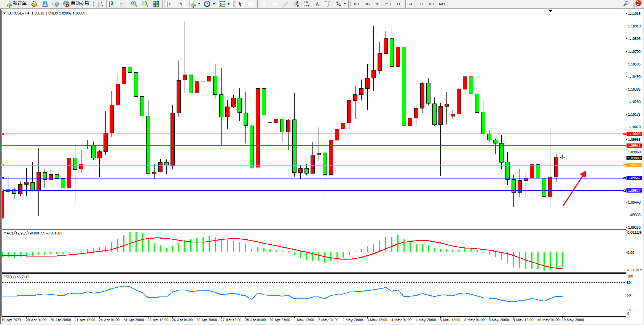Screen dimensions: 644x325
Task: Pick the draw vertical line tool
Action: coord(264,4)
